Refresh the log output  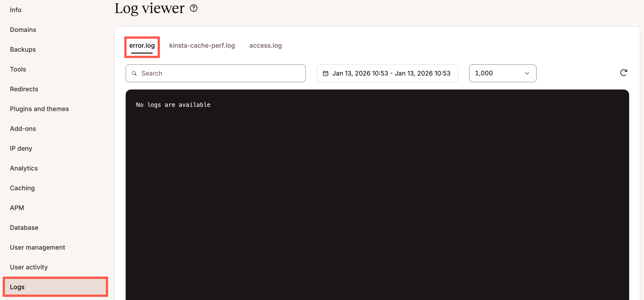tap(624, 73)
